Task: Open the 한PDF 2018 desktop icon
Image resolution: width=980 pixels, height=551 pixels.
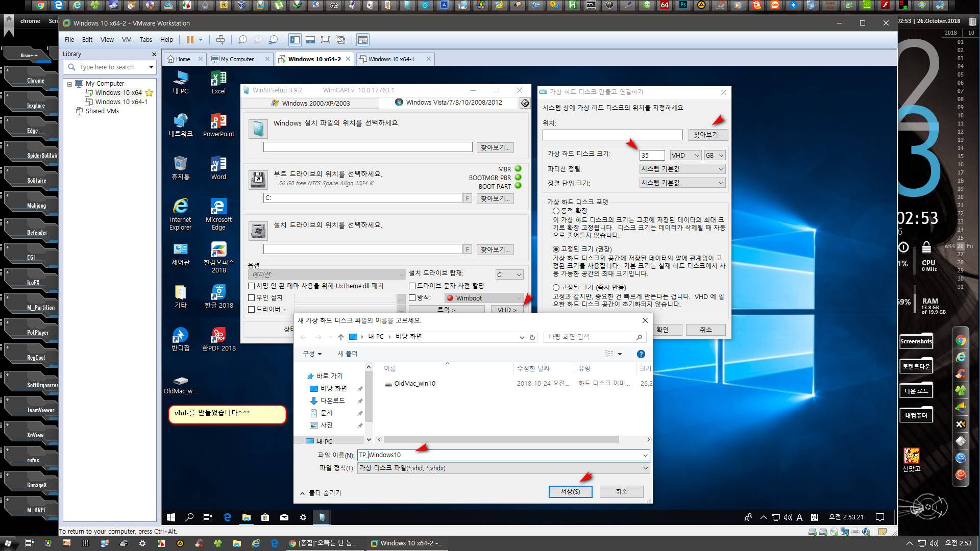Action: point(218,339)
